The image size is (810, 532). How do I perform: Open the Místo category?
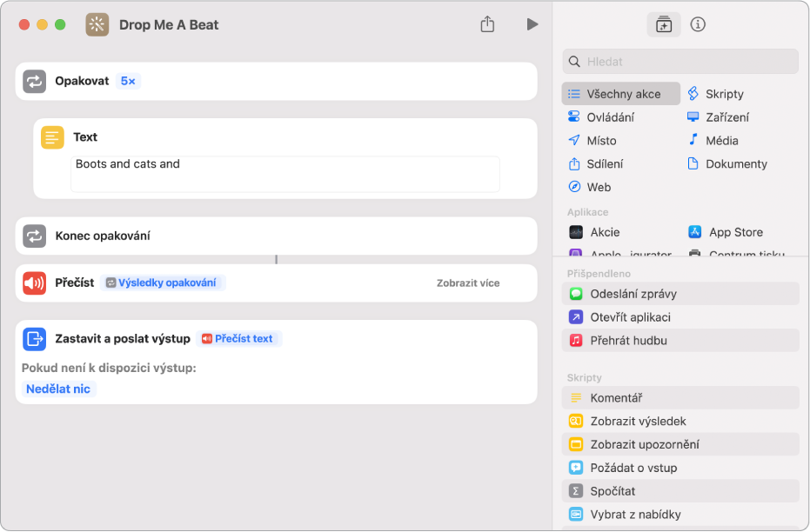click(592, 140)
